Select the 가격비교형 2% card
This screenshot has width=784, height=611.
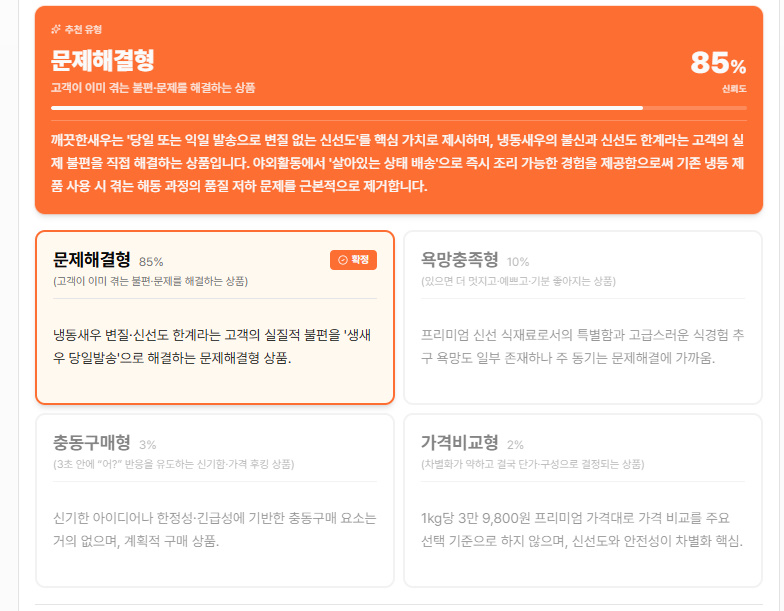(x=582, y=500)
